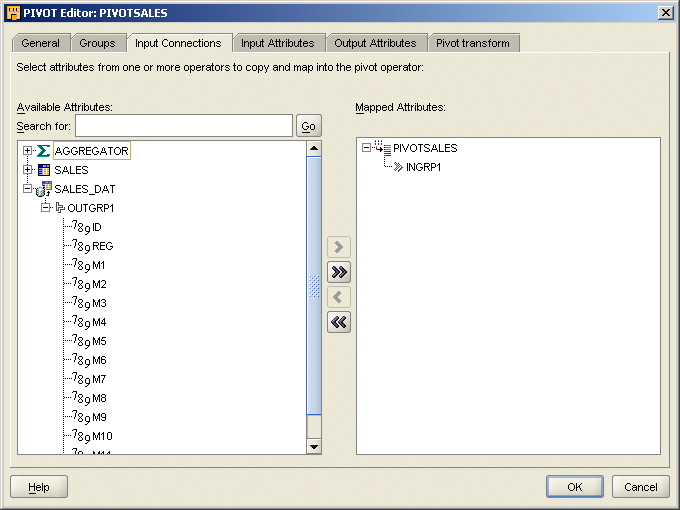This screenshot has height=510, width=680.
Task: Click the PIVOTSALES pivot operator icon
Action: click(x=383, y=148)
